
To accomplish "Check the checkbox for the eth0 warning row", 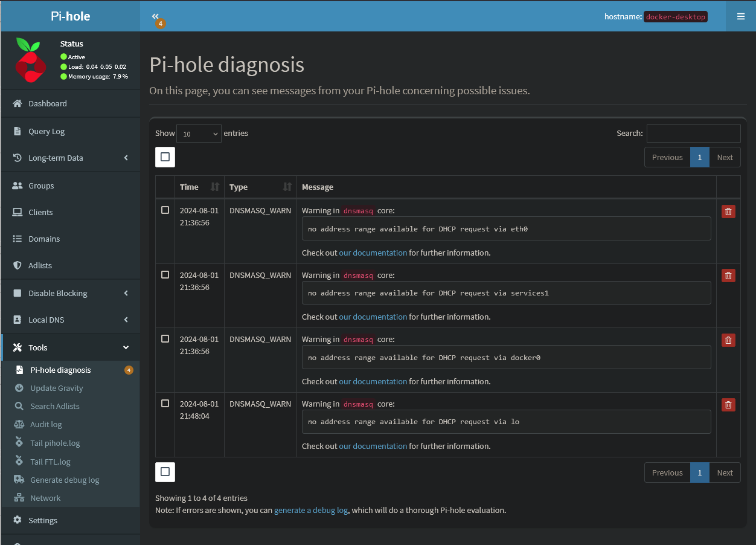I will [165, 210].
